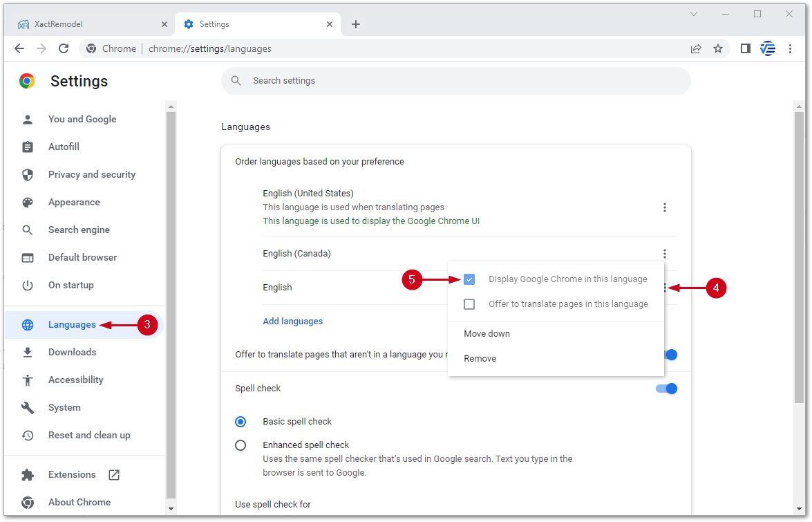Click the Add languages link

[x=292, y=321]
